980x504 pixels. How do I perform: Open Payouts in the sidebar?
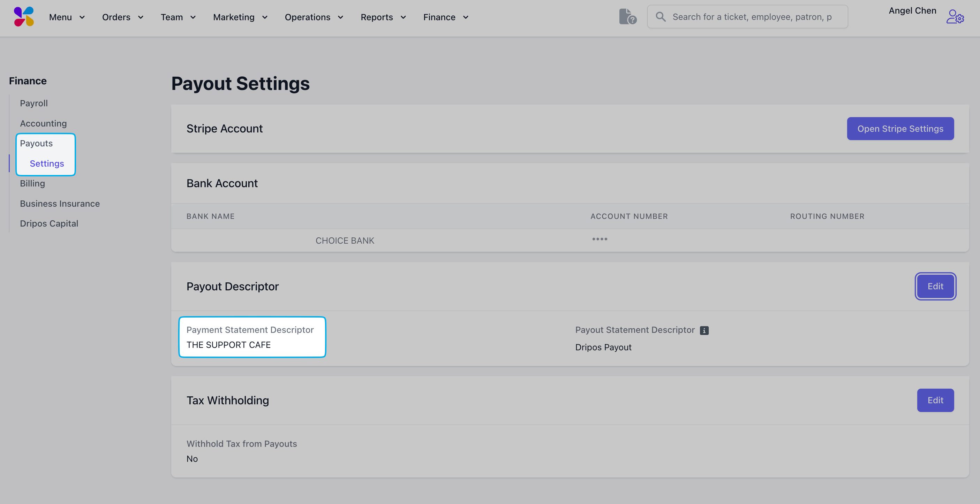click(x=36, y=143)
